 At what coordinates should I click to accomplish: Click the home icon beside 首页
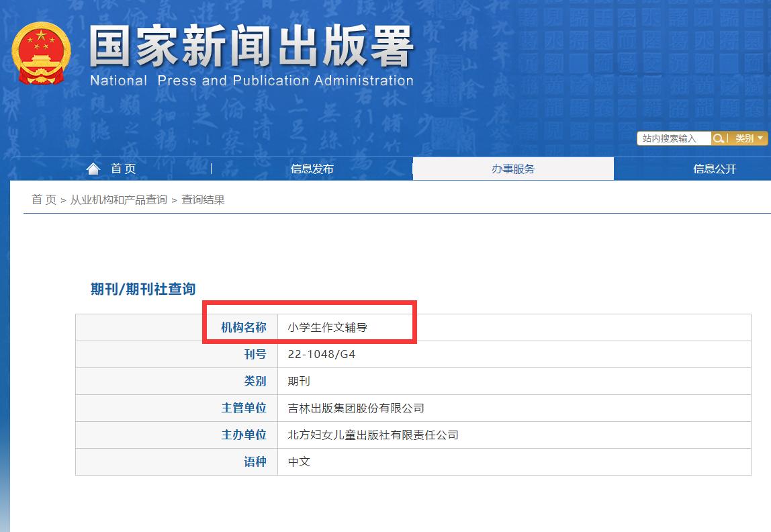(93, 169)
